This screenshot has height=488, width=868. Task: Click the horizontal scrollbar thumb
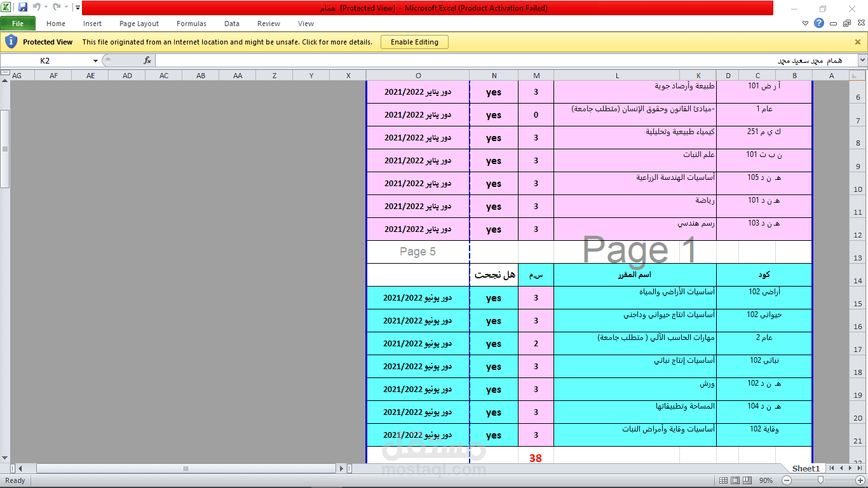point(186,468)
